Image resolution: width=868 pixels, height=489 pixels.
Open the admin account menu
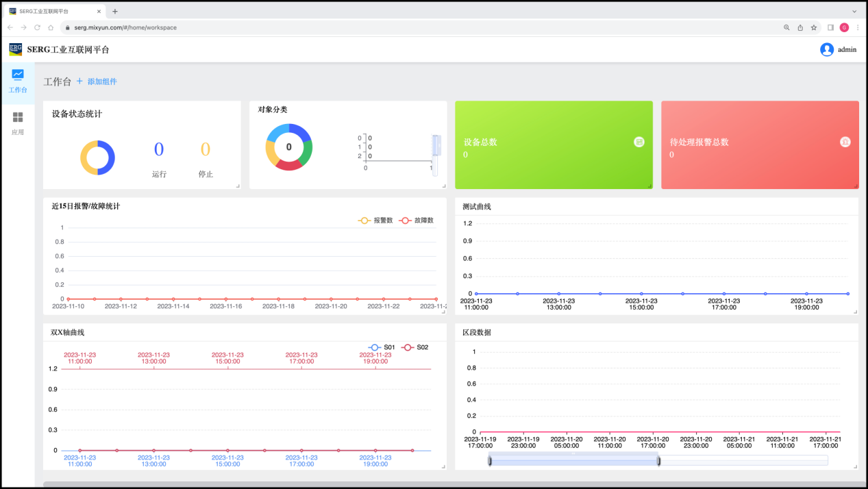point(847,49)
